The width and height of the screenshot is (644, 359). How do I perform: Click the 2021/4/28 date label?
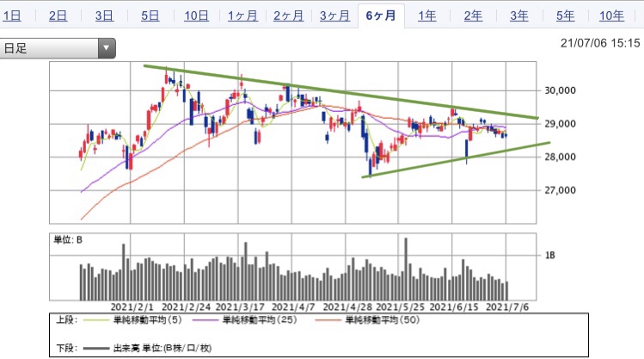point(347,307)
